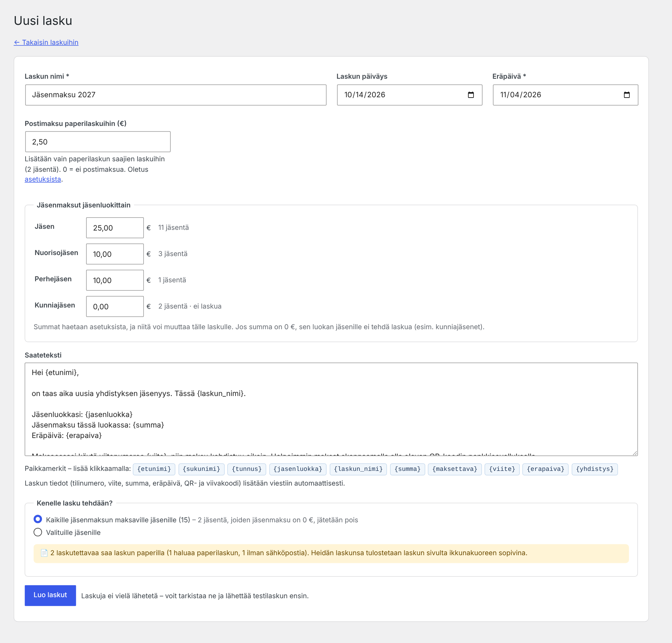Insert the {sukunimi} placeholder chip
Screen dimensions: 672x643
click(x=201, y=469)
